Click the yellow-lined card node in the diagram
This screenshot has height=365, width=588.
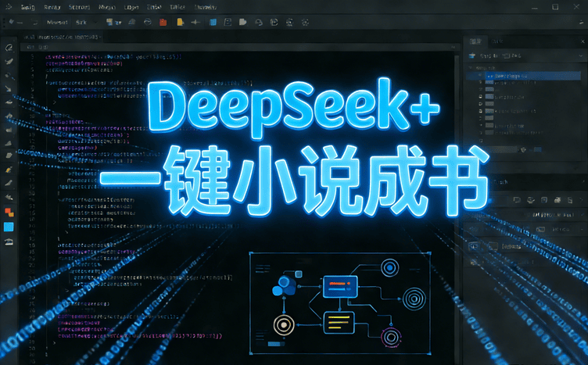[339, 322]
